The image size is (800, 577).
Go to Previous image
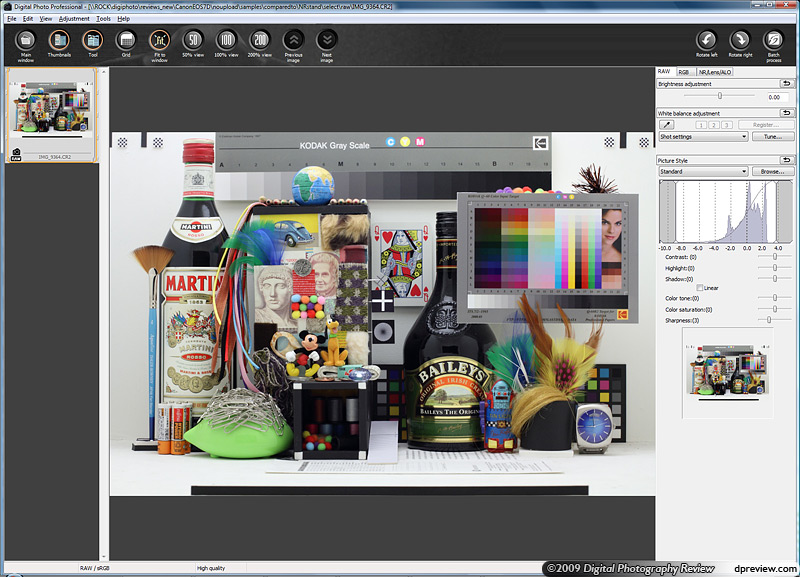pos(293,45)
